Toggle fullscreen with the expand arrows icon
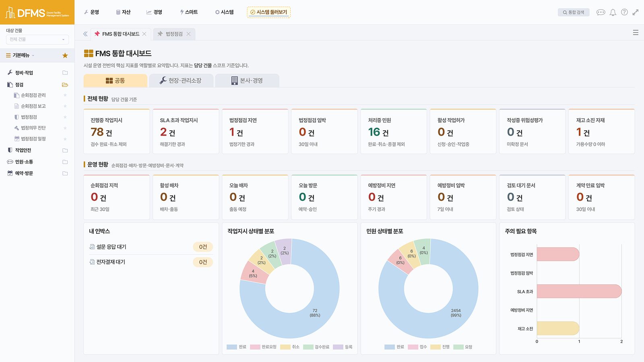The width and height of the screenshot is (644, 362). (x=636, y=12)
